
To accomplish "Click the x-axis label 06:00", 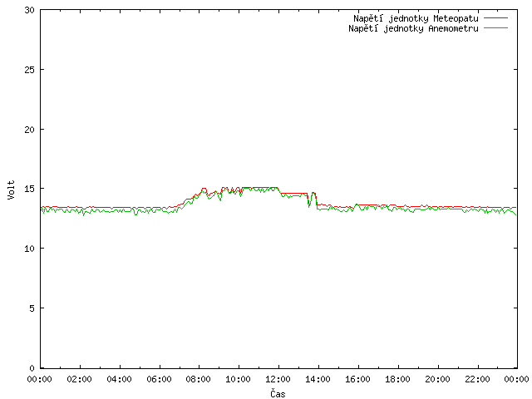I will click(159, 379).
